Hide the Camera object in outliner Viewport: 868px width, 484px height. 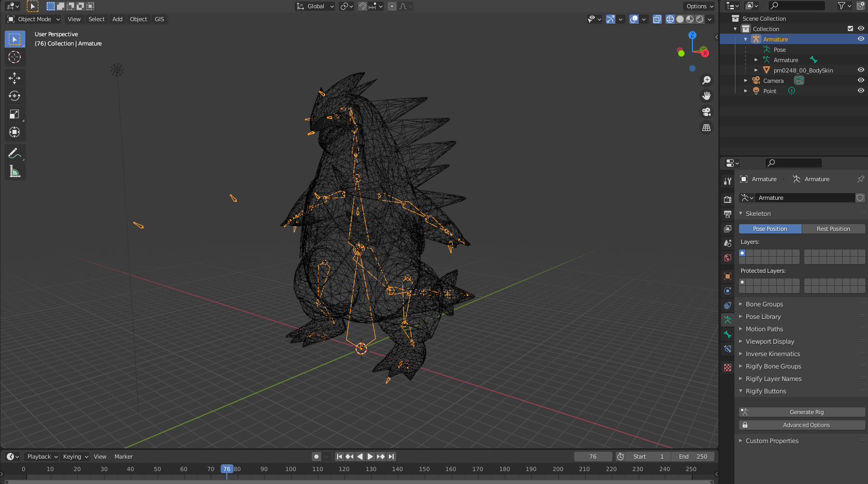pyautogui.click(x=861, y=80)
